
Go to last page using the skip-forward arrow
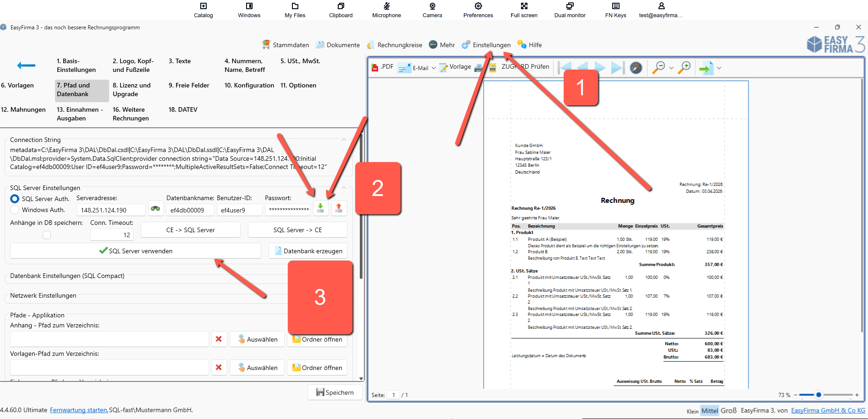coord(617,68)
